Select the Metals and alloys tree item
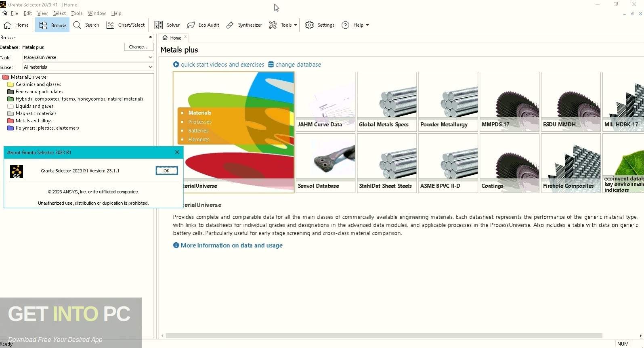644x348 pixels. (34, 121)
